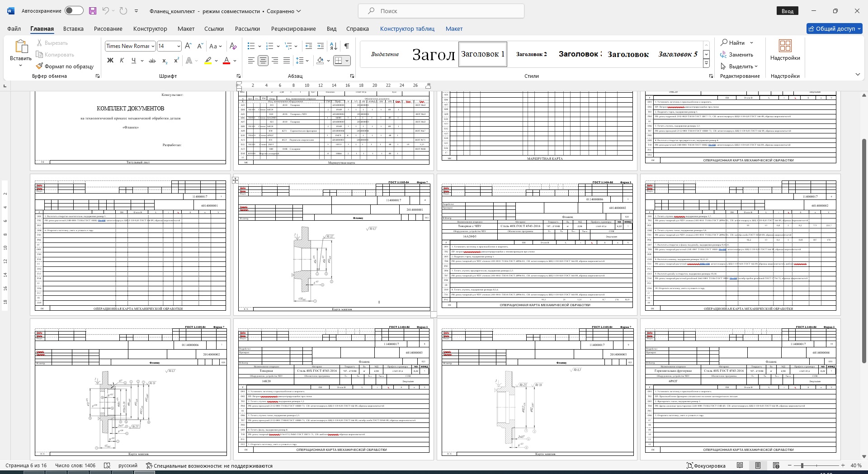Click the Общий доступ button
This screenshot has height=474, width=868.
835,28
